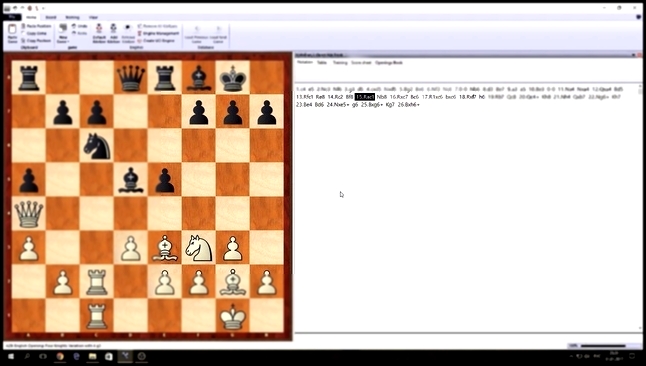Click the Undo icon
Image resolution: width=646 pixels, height=366 pixels.
pyautogui.click(x=80, y=26)
